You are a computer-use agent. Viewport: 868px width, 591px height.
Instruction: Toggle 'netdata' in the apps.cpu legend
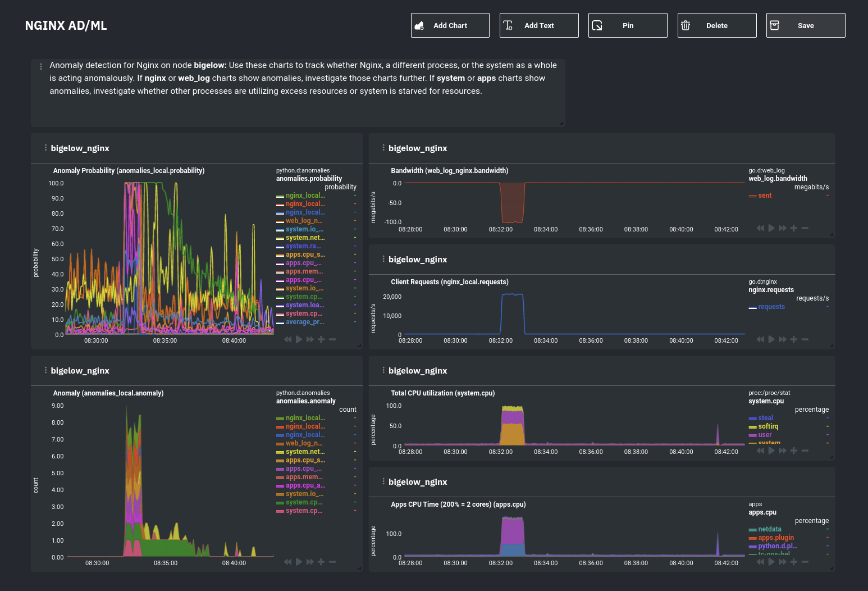[x=770, y=529]
